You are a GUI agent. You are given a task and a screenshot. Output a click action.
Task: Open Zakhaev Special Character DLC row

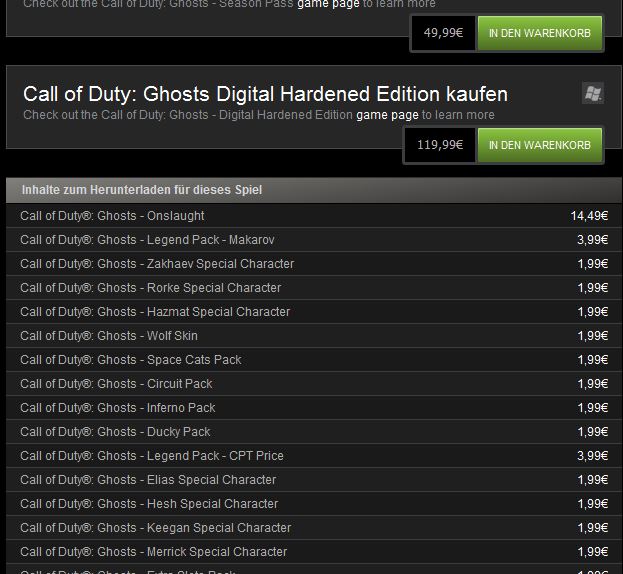(x=314, y=264)
